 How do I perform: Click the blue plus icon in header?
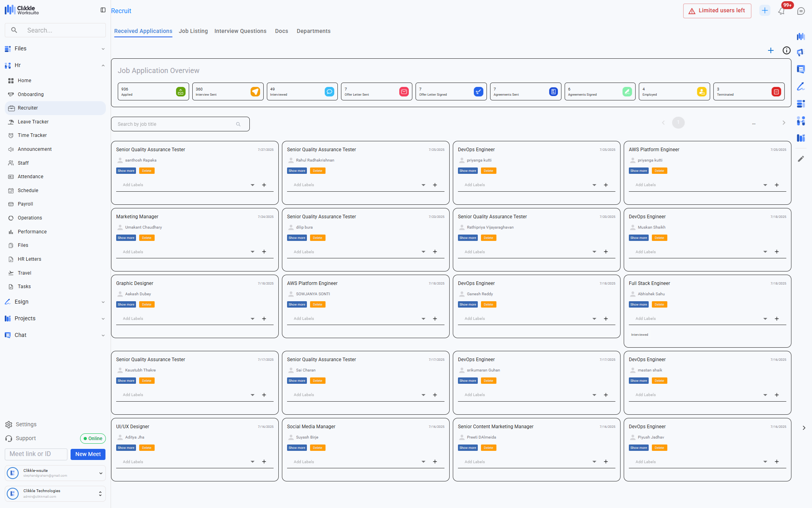[x=764, y=11]
